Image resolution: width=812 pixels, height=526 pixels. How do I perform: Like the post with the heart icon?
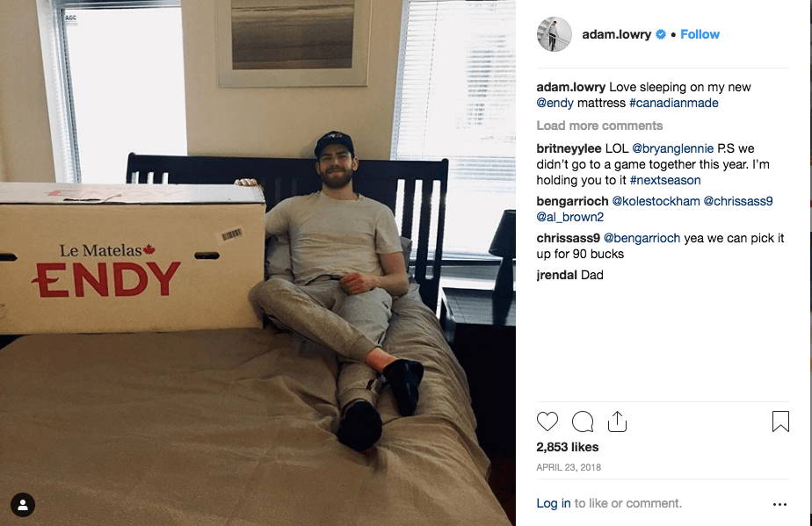[x=547, y=422]
